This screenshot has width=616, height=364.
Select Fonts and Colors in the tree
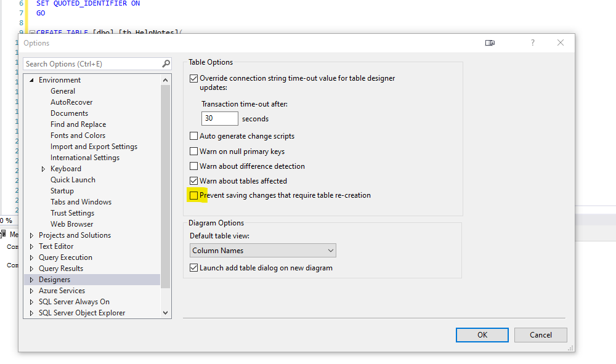[x=78, y=135]
